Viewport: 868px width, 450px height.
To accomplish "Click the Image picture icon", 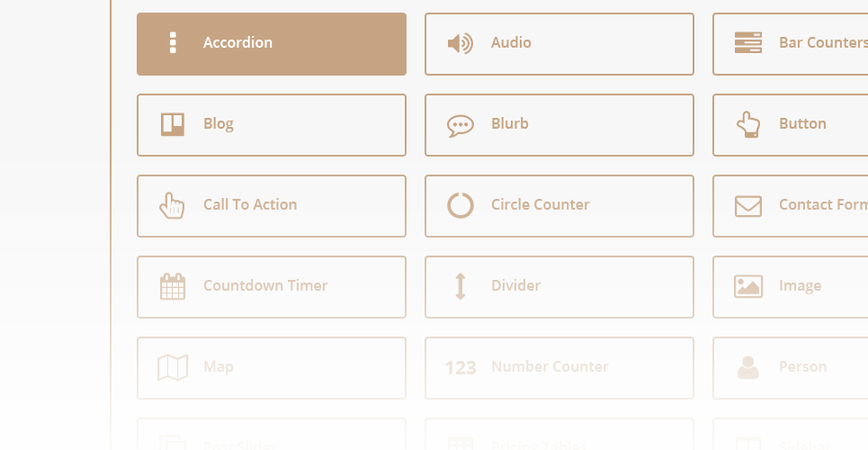I will [x=747, y=286].
